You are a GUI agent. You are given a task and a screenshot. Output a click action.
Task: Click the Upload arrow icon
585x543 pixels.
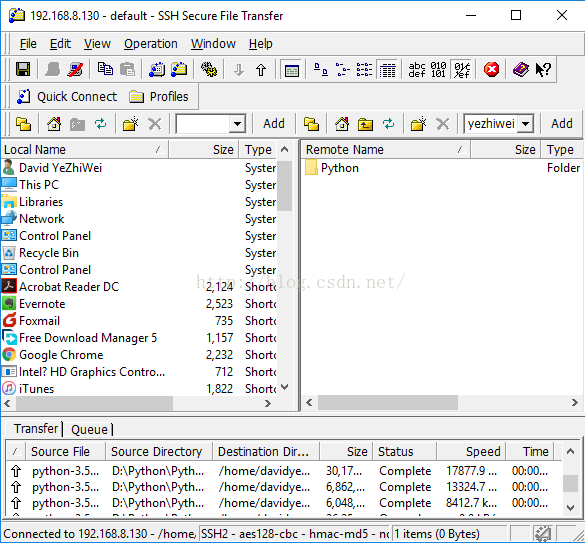(261, 70)
